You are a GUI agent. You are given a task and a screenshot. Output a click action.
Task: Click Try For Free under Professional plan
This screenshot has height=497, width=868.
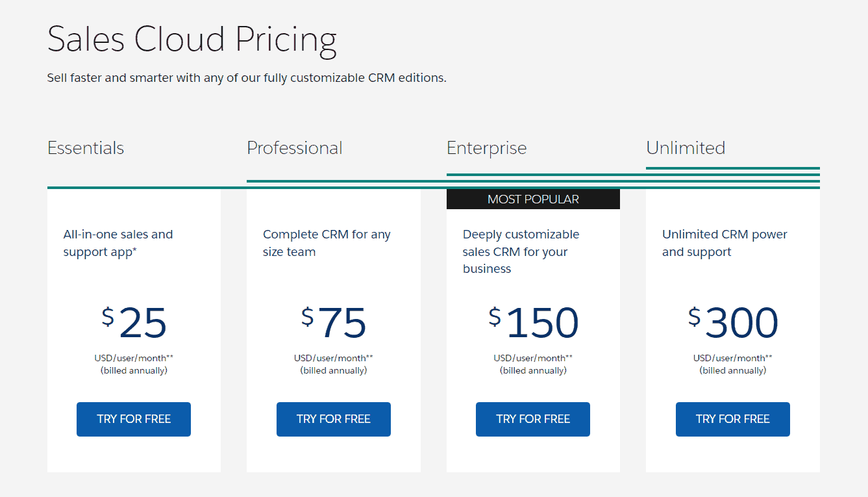(x=334, y=419)
